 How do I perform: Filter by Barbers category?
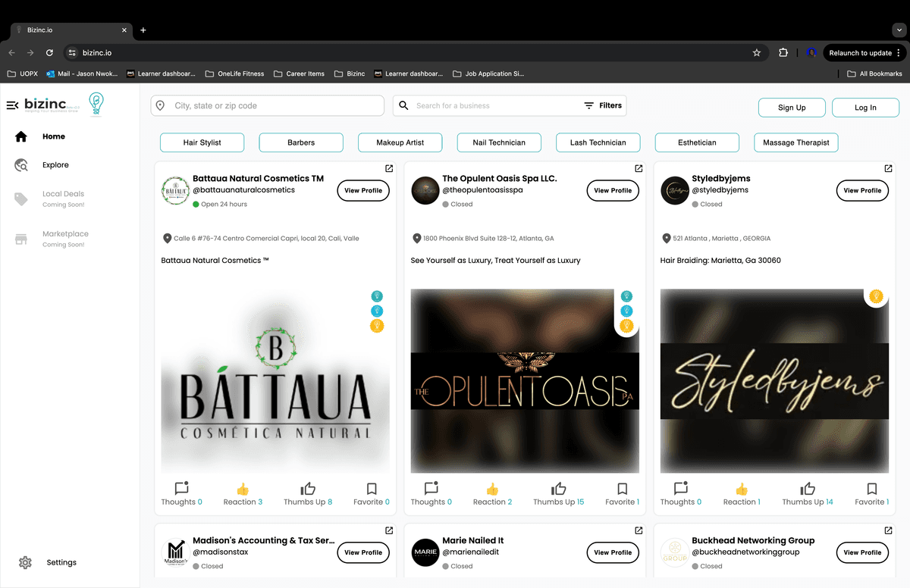coord(301,142)
